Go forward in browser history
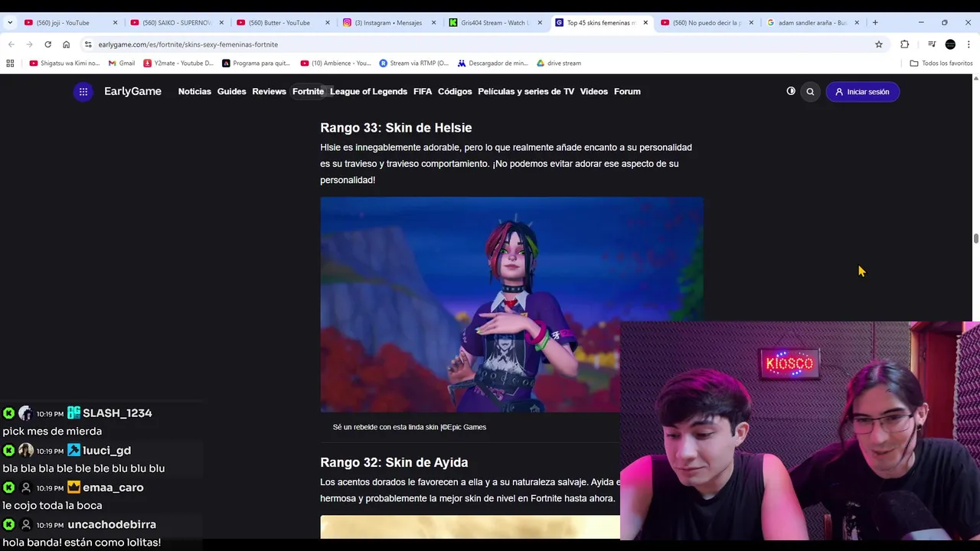This screenshot has width=980, height=551. (x=30, y=44)
